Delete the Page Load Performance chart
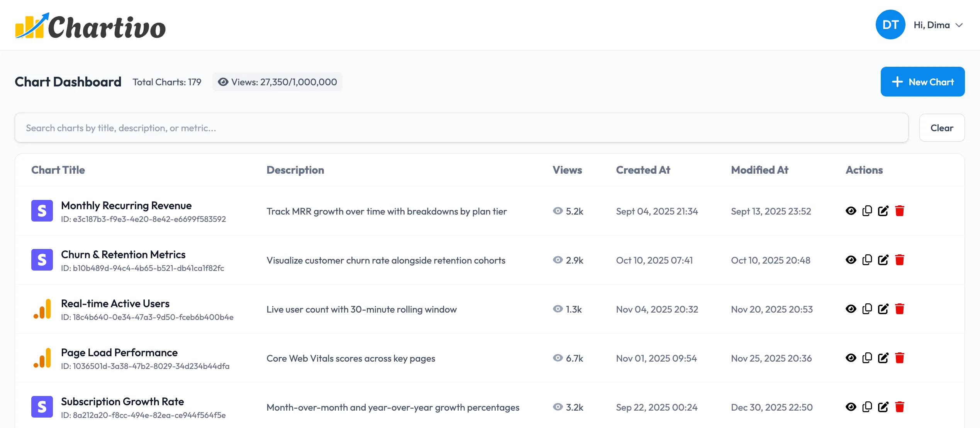This screenshot has height=428, width=980. [900, 358]
